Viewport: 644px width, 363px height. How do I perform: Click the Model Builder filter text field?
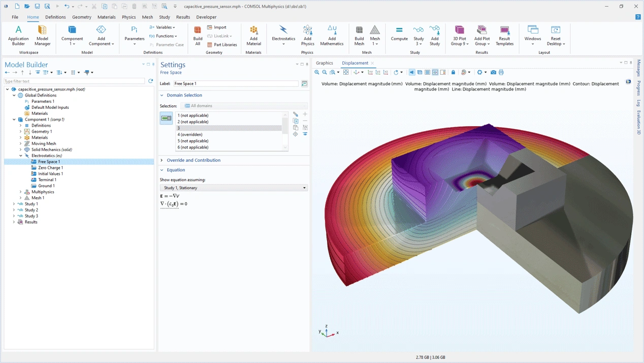click(74, 81)
